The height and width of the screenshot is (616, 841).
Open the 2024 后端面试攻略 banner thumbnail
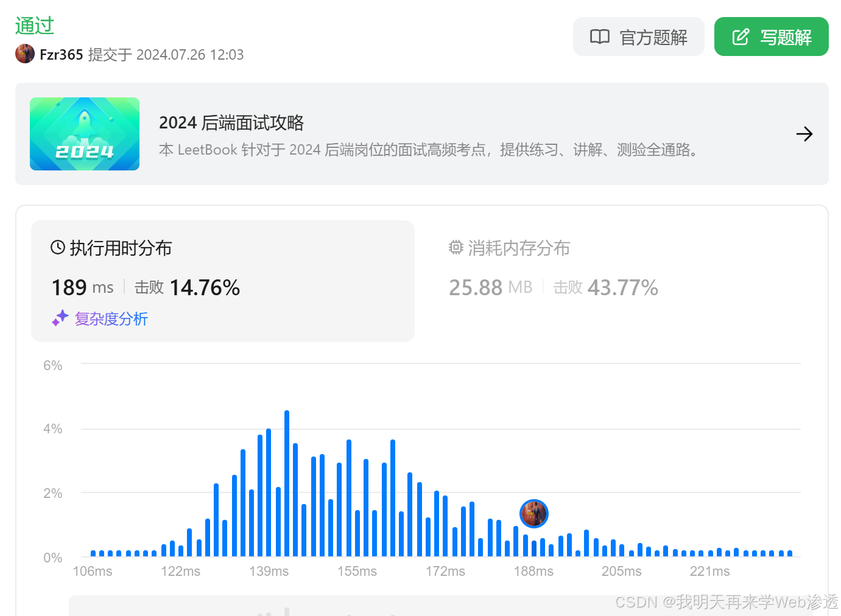click(85, 134)
